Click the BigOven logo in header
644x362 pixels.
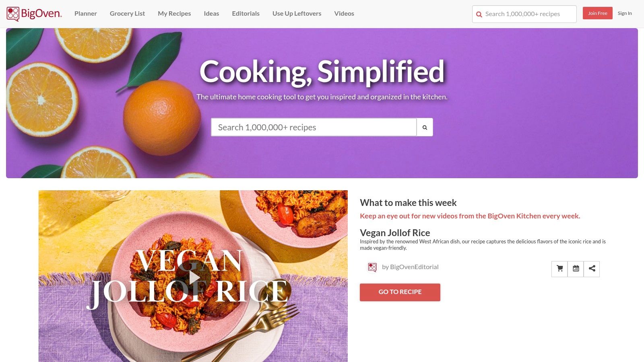coord(34,14)
